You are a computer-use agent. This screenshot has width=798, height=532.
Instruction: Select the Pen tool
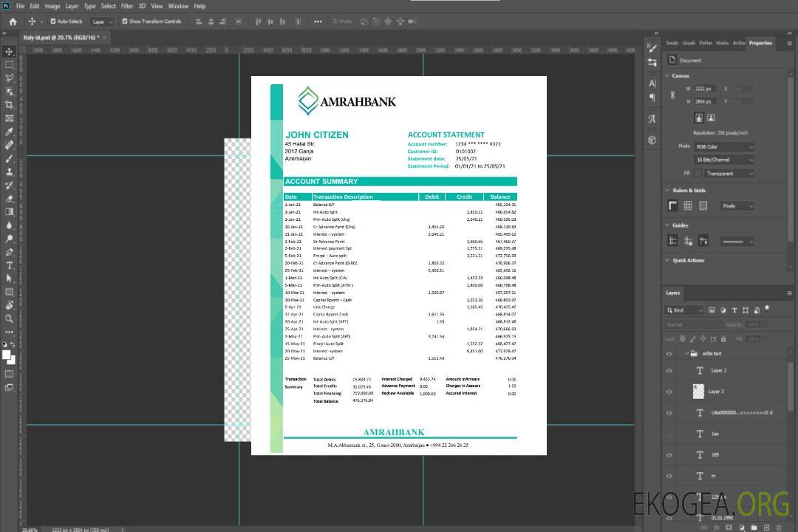9,252
